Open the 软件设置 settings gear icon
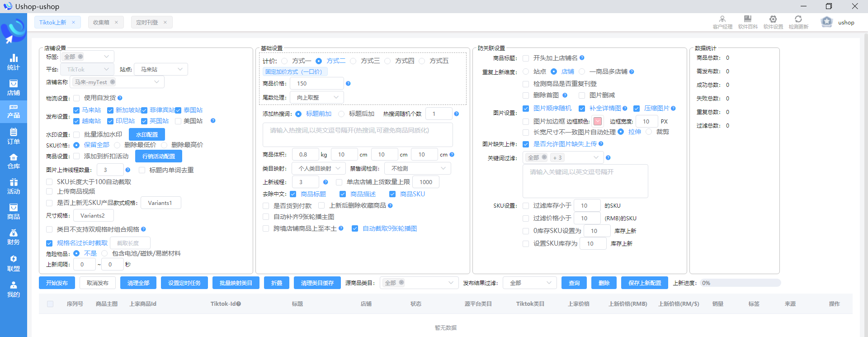 pos(773,22)
